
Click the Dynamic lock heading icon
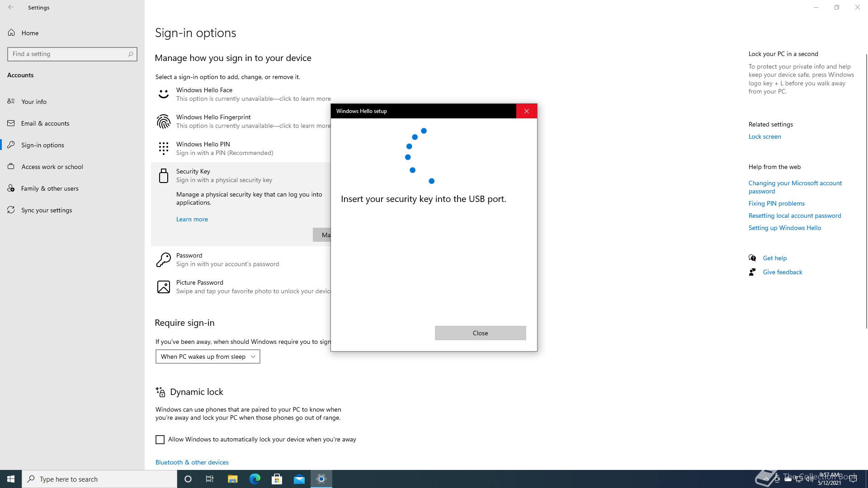pos(160,392)
